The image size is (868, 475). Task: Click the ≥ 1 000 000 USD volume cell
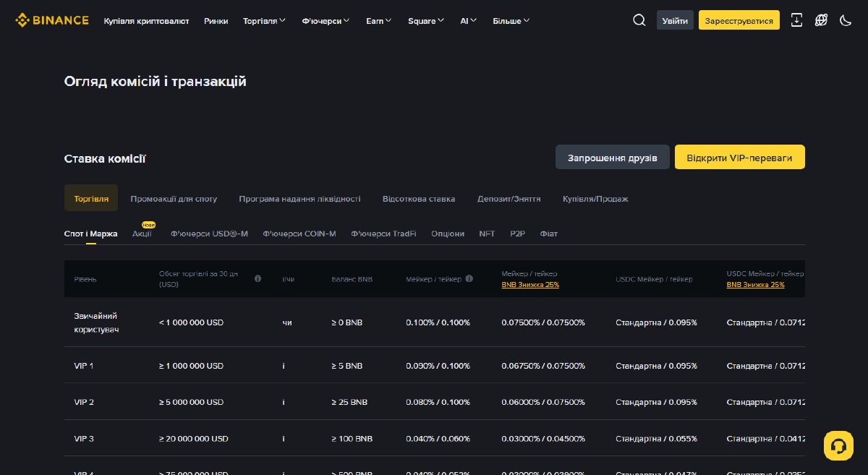[191, 366]
